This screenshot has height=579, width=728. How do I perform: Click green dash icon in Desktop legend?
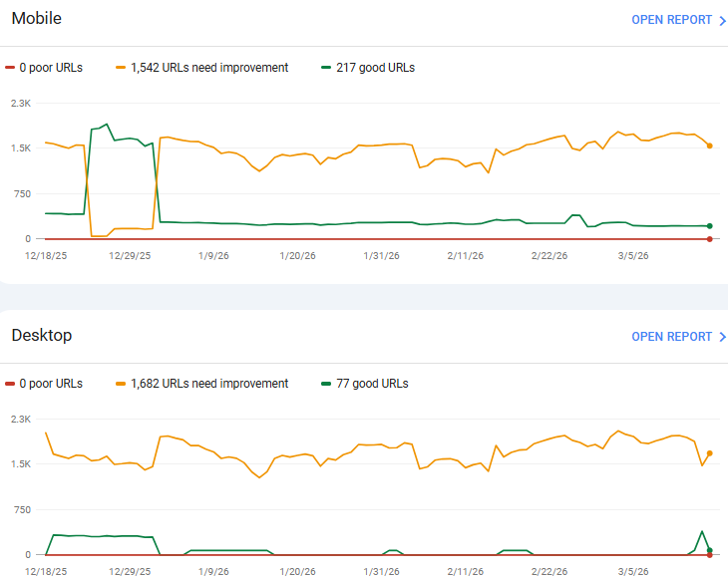pos(326,384)
